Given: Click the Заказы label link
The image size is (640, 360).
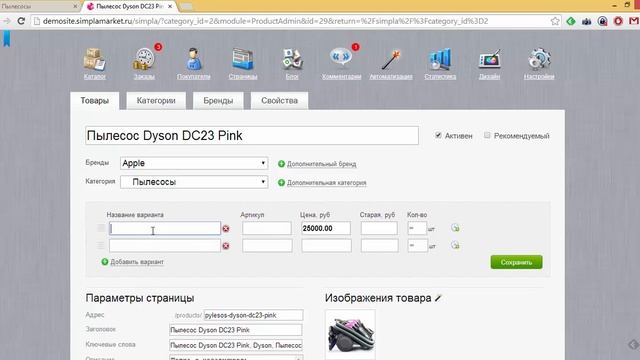Looking at the screenshot, I should point(144,76).
